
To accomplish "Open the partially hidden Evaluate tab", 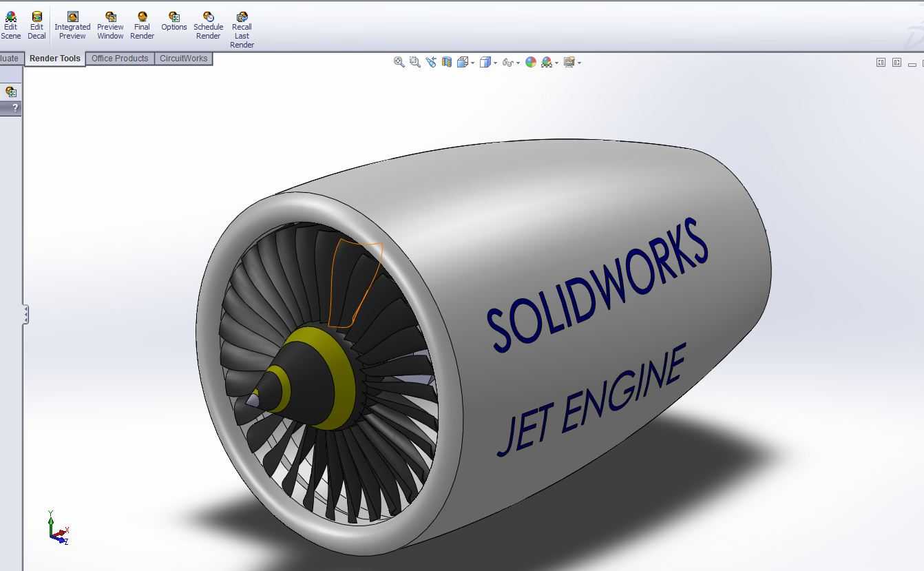I will point(10,59).
